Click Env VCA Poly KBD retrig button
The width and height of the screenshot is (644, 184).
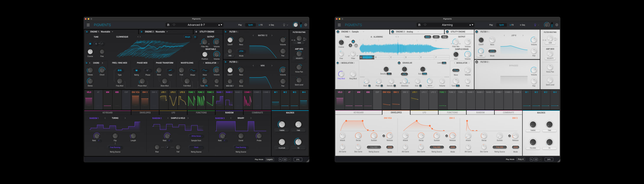coord(374,147)
